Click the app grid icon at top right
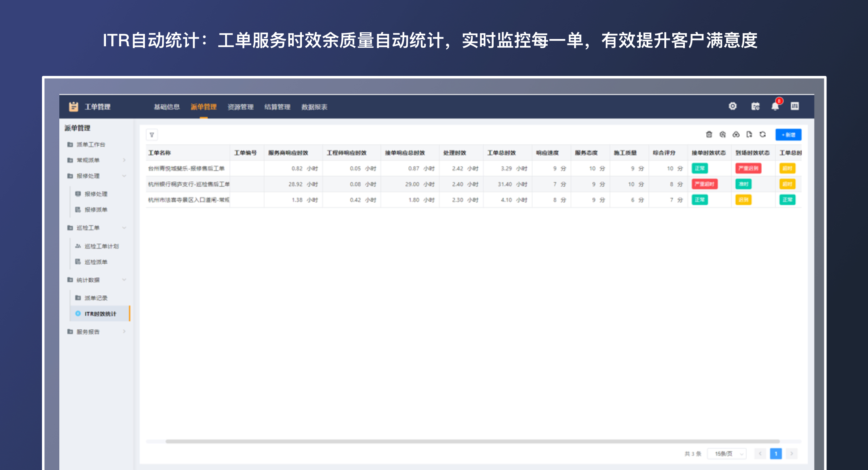The width and height of the screenshot is (868, 470). pos(795,106)
